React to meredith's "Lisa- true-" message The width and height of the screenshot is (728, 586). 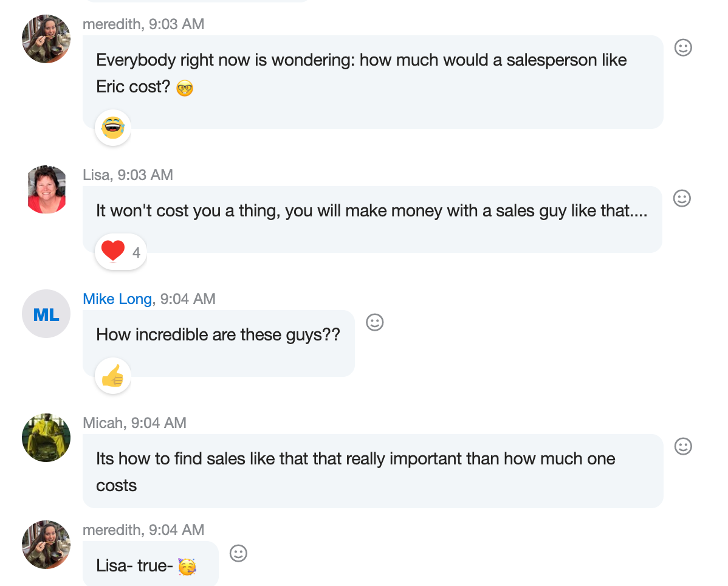(238, 553)
